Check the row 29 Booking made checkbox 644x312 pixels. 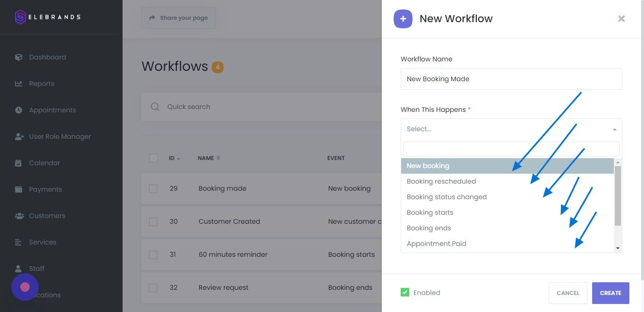point(153,188)
